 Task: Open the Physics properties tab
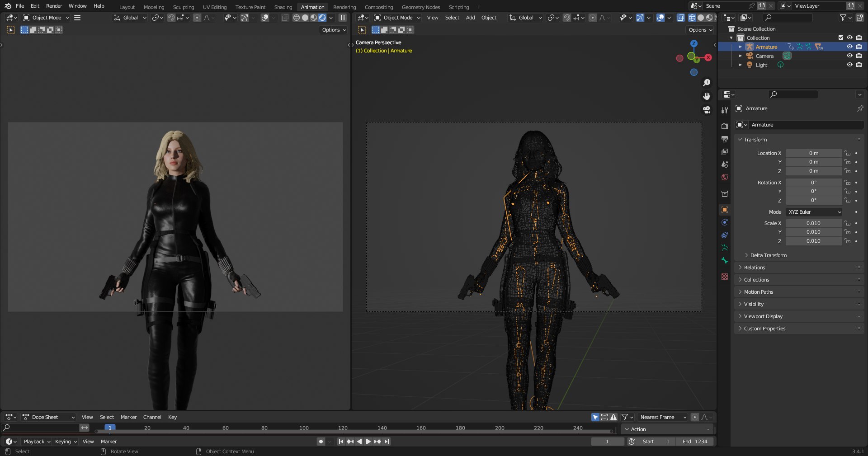click(725, 222)
